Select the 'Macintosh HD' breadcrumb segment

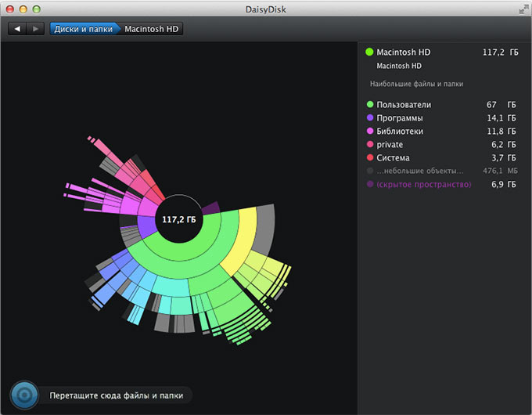151,29
